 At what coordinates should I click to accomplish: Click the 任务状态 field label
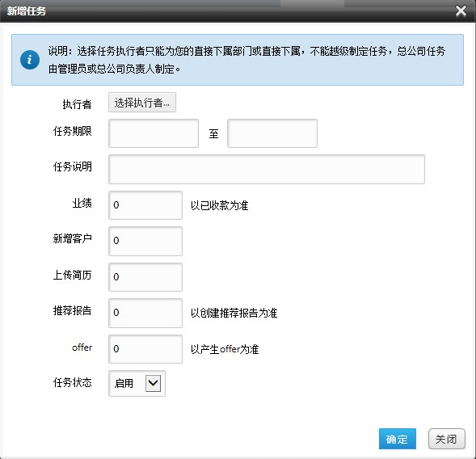(x=73, y=382)
